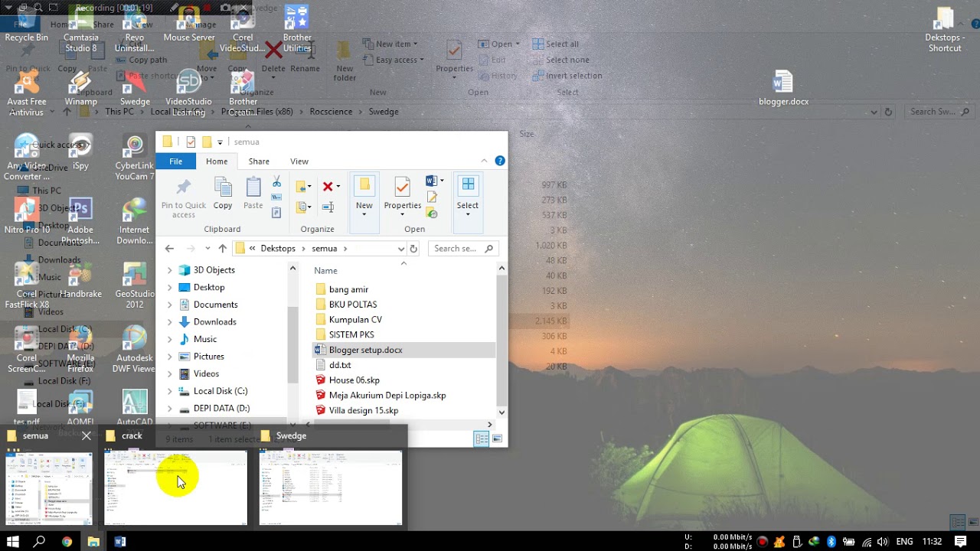Click the Name column header
Screen dimensions: 980x551
[x=325, y=271]
